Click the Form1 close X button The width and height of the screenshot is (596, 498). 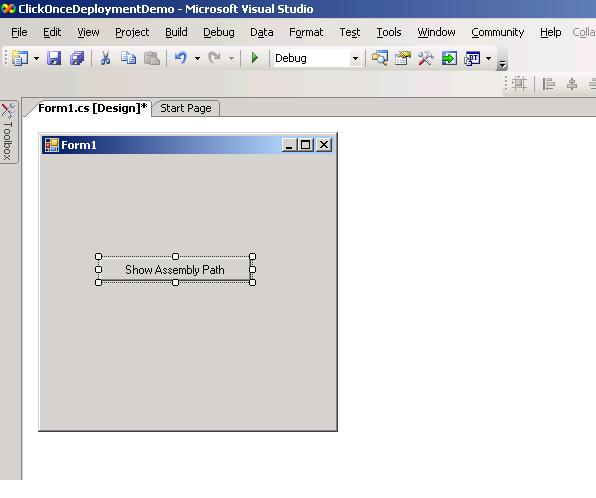pyautogui.click(x=324, y=145)
